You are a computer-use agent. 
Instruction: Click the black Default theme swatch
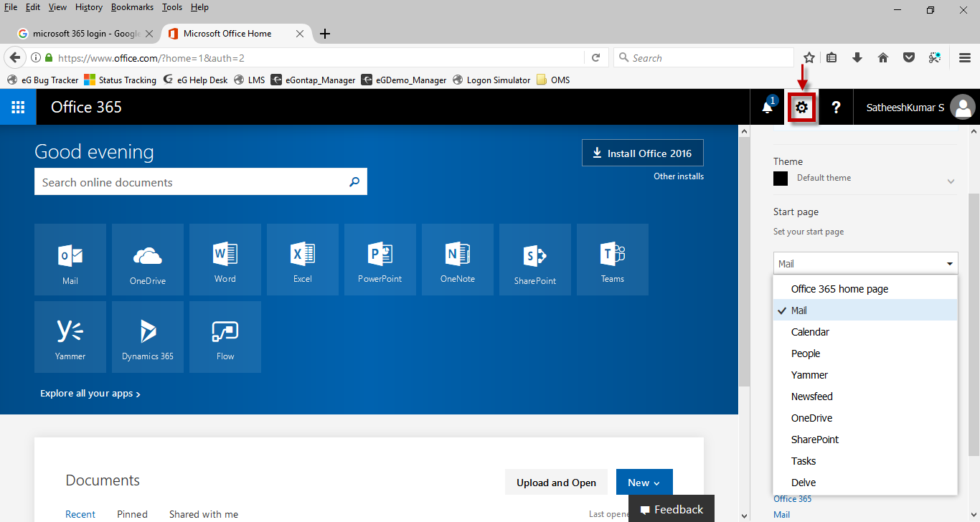click(x=781, y=179)
